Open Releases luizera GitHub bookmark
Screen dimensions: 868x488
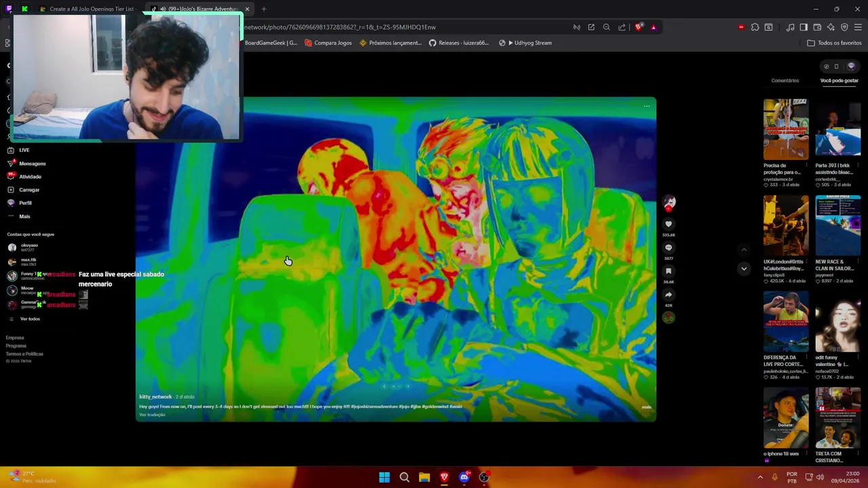pos(458,43)
